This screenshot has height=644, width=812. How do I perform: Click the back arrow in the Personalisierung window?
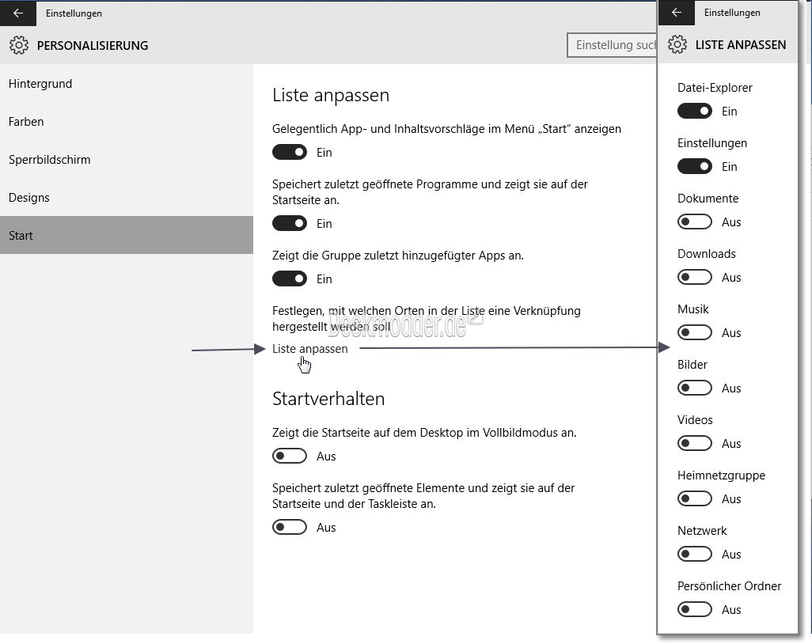pyautogui.click(x=18, y=13)
